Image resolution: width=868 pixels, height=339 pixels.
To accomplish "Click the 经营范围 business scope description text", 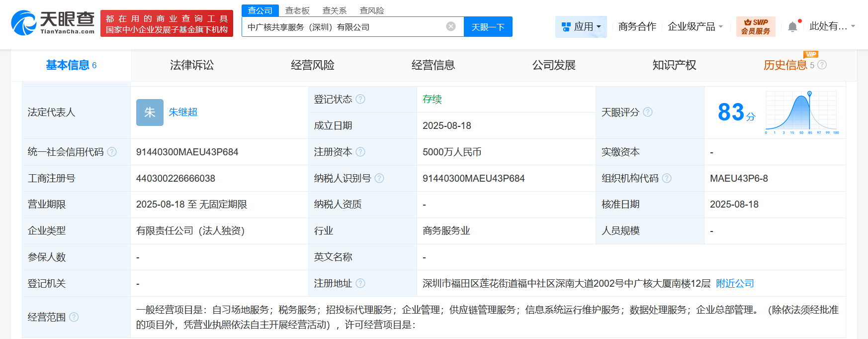I will (x=487, y=317).
